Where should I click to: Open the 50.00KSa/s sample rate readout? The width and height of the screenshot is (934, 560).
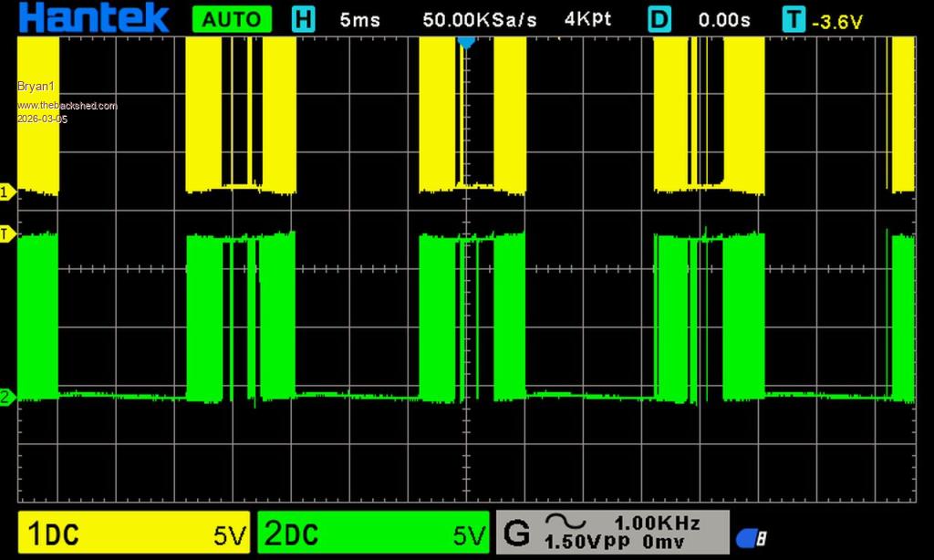tap(480, 19)
